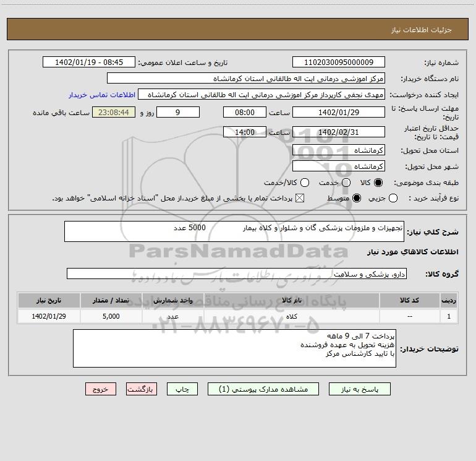Click the 'تاریخ نیاز' column header

49,300
